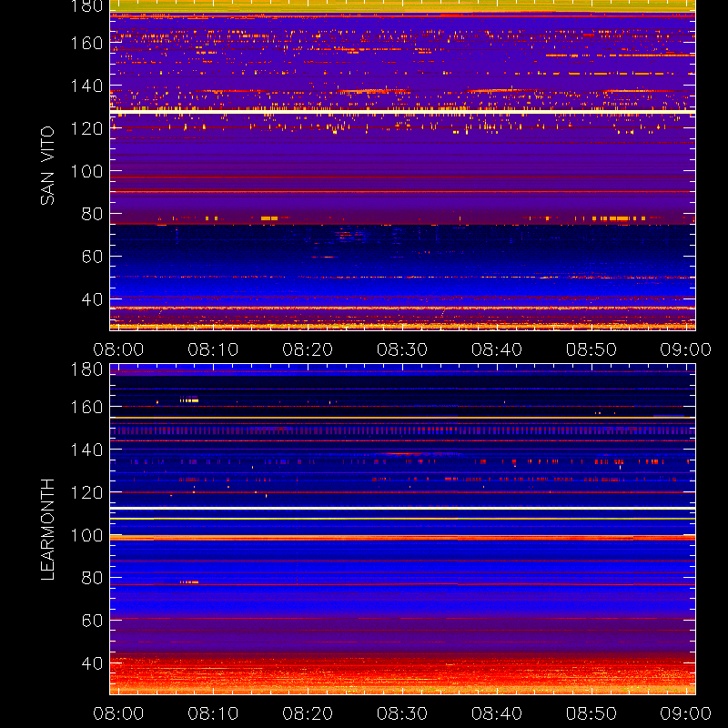This screenshot has height=728, width=728.
Task: Select the 80 tick label on SAN VITO axis
Action: pyautogui.click(x=92, y=214)
